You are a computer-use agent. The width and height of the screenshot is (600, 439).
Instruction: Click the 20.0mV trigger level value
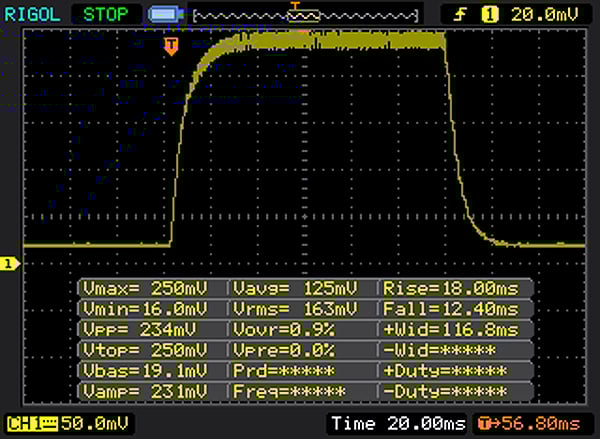click(x=544, y=15)
